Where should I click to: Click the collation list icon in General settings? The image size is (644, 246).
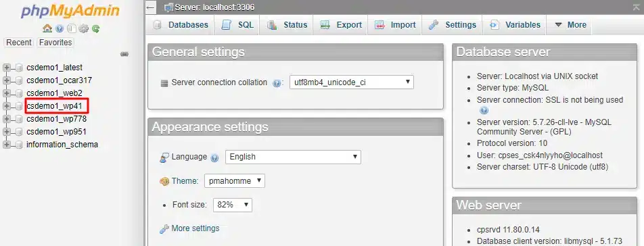click(x=164, y=83)
